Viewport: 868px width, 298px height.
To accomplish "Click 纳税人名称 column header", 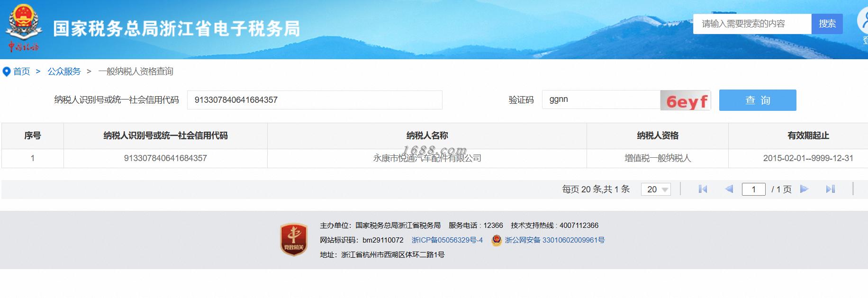I will click(x=427, y=136).
